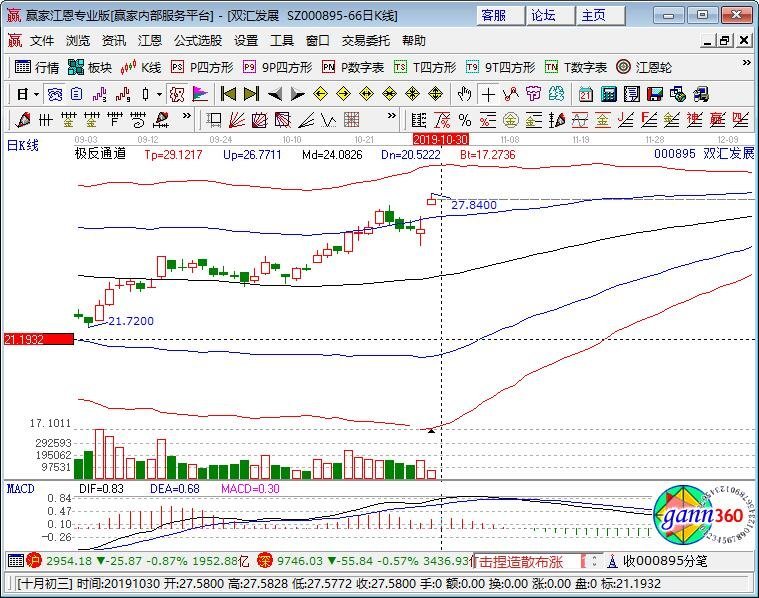Open the calendar icon showing 21

click(586, 94)
